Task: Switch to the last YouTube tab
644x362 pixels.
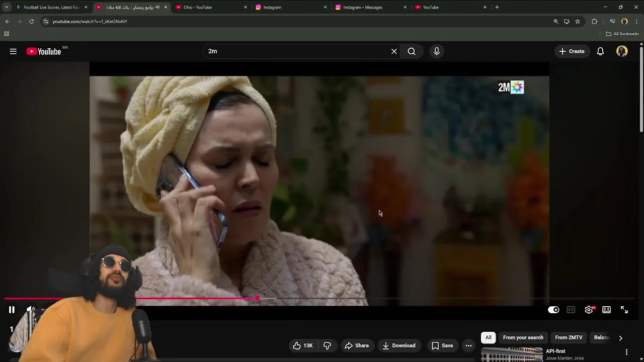Action: (x=451, y=7)
